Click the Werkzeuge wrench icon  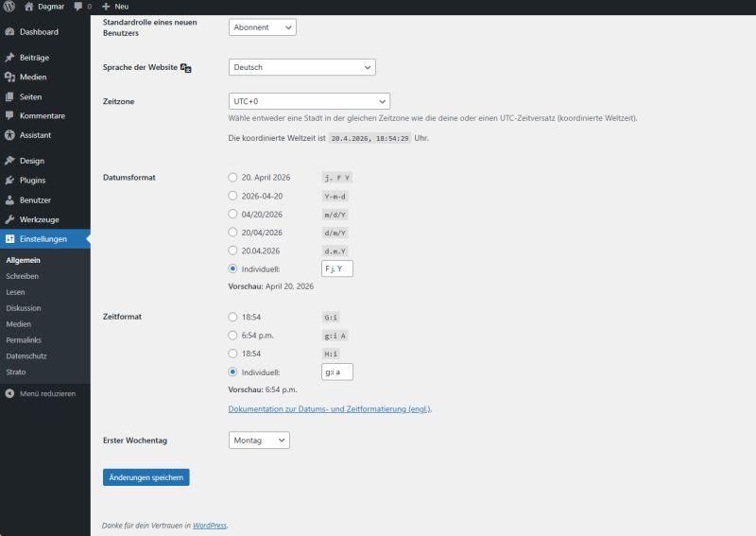pyautogui.click(x=9, y=219)
